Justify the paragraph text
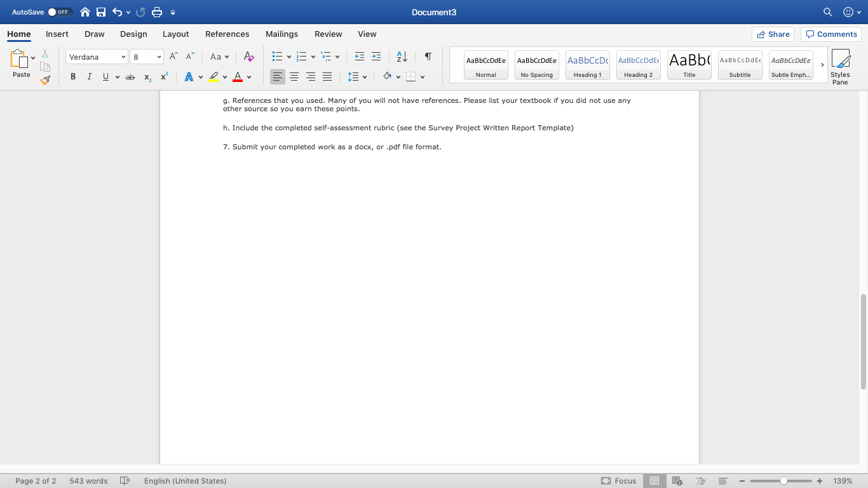The width and height of the screenshot is (868, 488). 327,77
